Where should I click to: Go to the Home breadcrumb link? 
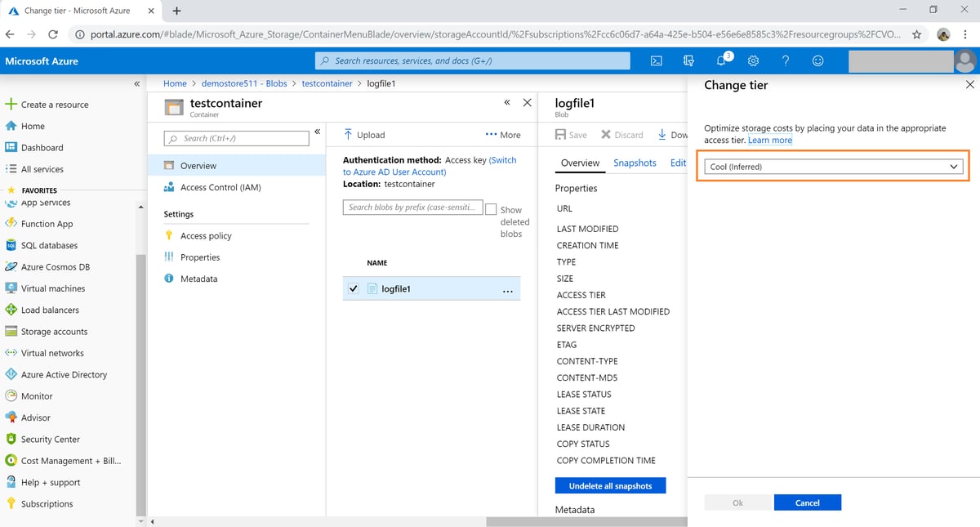click(x=175, y=83)
